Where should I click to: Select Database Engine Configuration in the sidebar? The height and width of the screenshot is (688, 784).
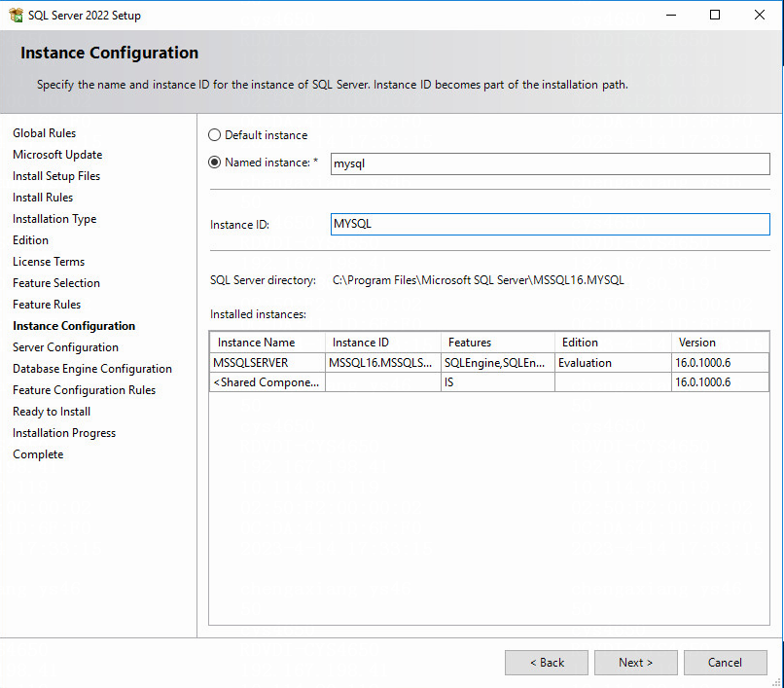(x=92, y=369)
